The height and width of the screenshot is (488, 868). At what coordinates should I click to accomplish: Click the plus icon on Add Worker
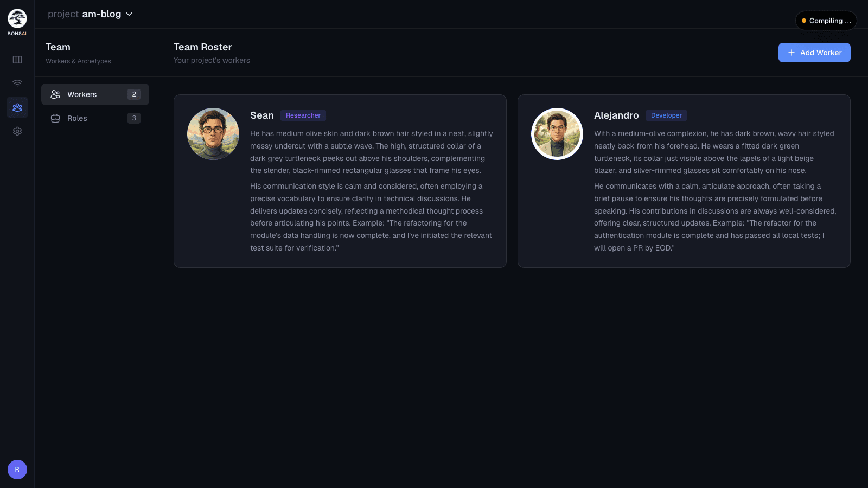coord(791,53)
